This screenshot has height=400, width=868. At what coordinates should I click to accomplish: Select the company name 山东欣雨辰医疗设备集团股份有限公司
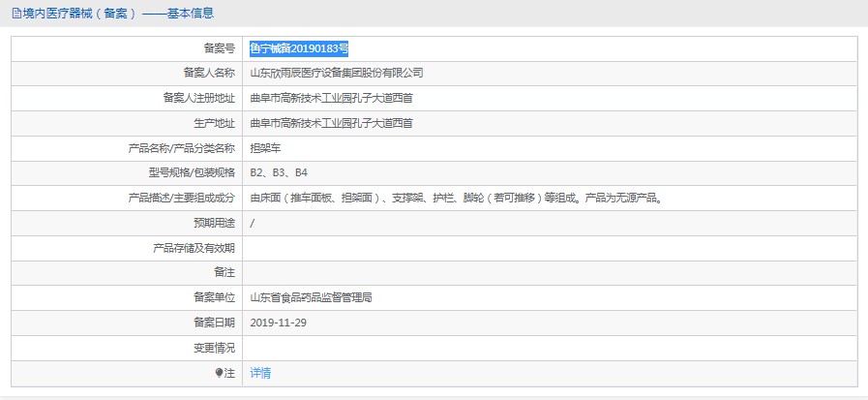pyautogui.click(x=336, y=73)
